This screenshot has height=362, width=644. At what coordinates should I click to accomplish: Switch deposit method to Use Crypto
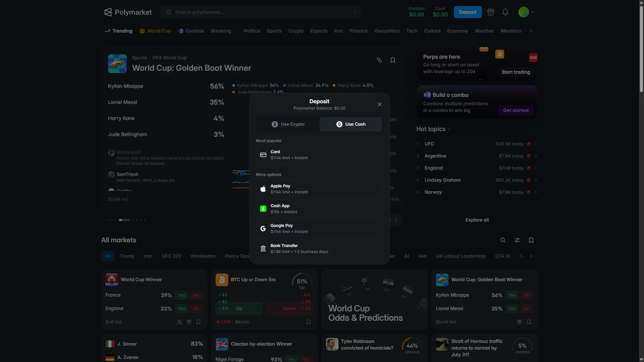(288, 124)
